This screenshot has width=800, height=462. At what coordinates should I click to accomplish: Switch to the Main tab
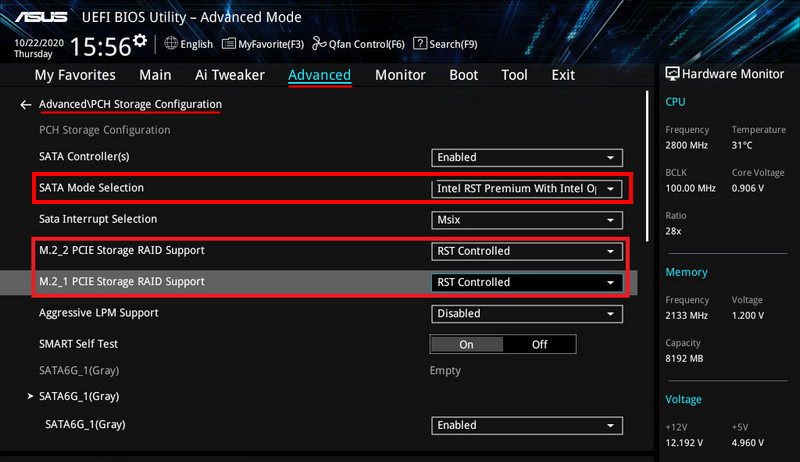155,75
